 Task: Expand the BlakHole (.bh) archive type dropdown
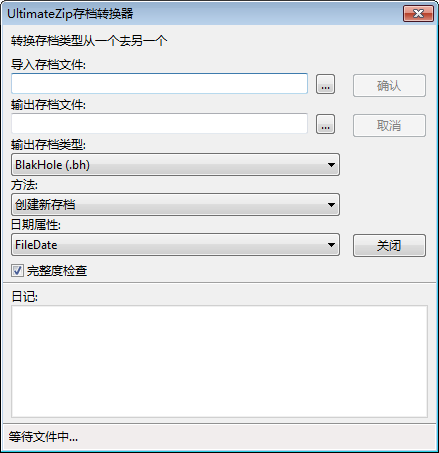pos(175,165)
